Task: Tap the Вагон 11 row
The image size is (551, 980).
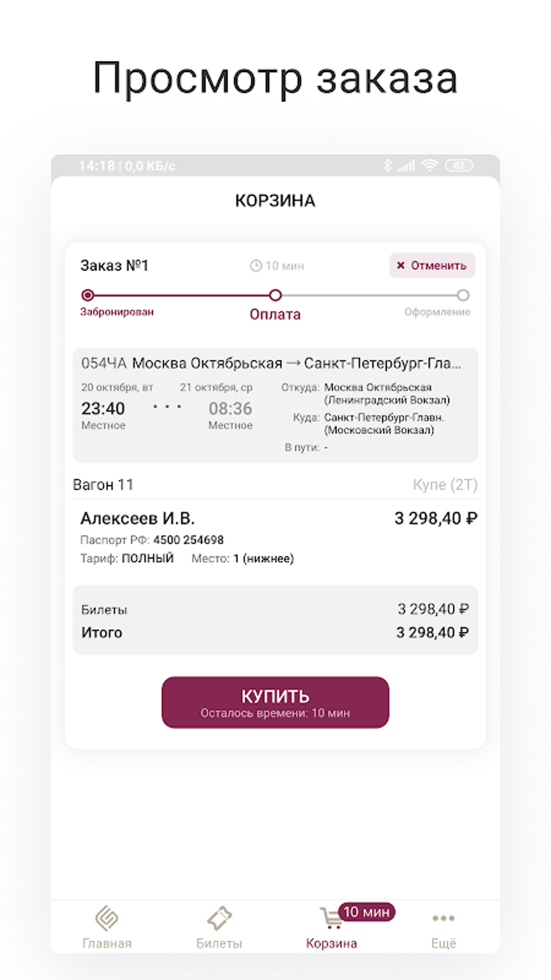Action: (275, 485)
